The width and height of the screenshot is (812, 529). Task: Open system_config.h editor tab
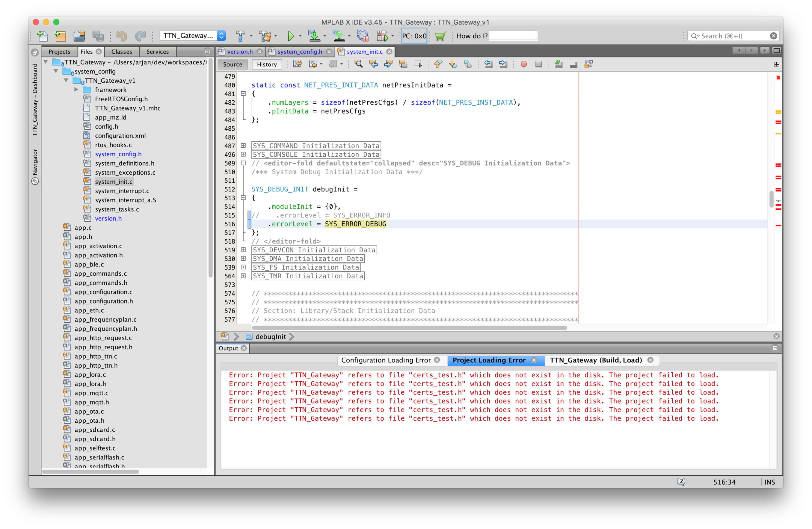point(300,52)
